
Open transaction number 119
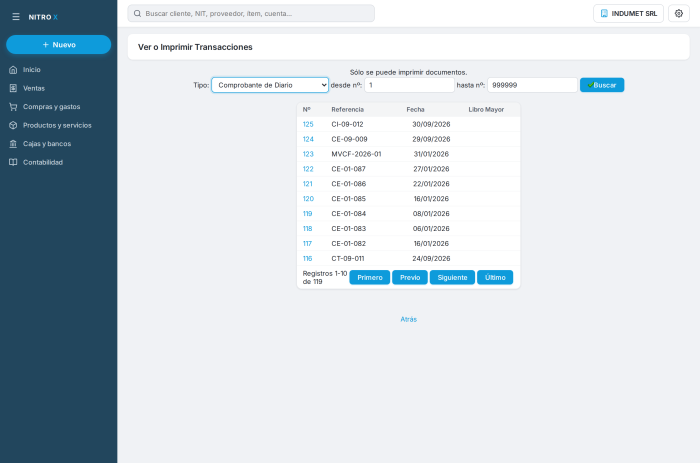point(308,214)
